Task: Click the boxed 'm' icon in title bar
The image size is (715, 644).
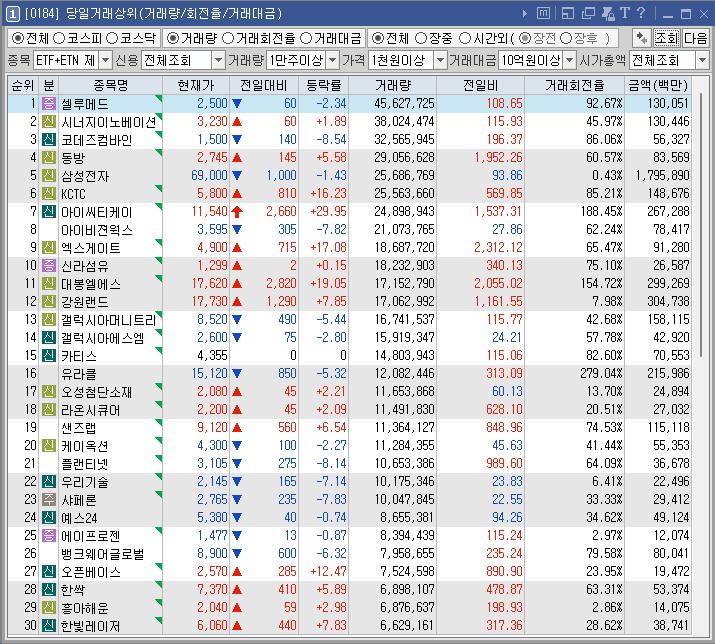Action: point(543,14)
